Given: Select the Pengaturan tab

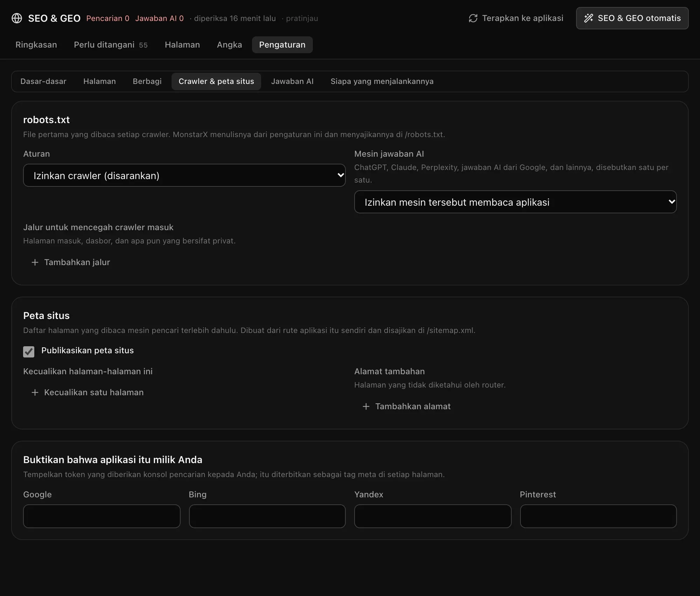Looking at the screenshot, I should 282,45.
